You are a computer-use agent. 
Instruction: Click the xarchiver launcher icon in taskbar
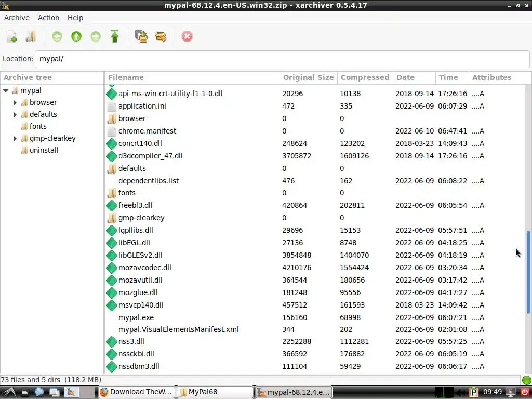click(71, 392)
